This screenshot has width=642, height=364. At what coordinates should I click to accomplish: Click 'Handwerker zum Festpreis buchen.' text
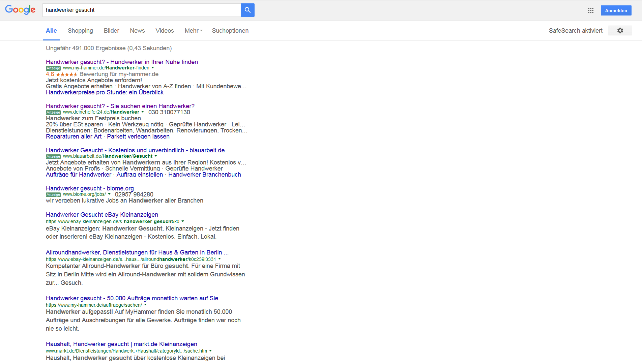pyautogui.click(x=94, y=118)
